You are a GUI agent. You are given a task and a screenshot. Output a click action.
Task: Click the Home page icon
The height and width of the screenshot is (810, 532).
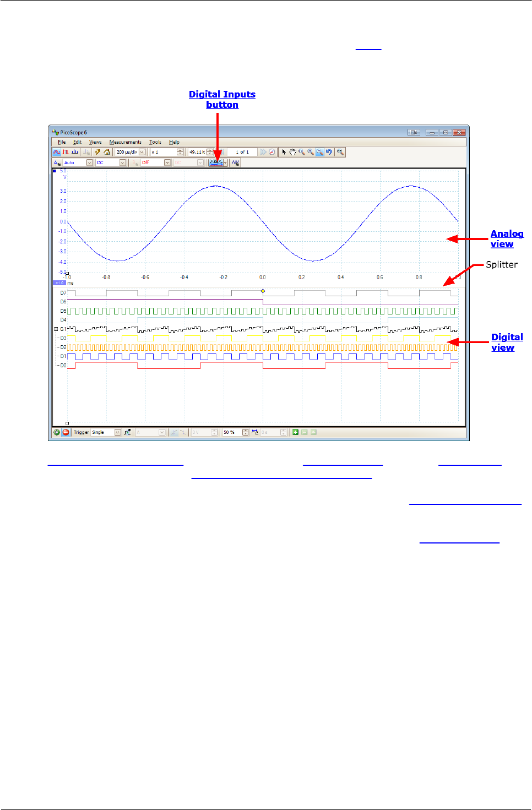(x=107, y=152)
